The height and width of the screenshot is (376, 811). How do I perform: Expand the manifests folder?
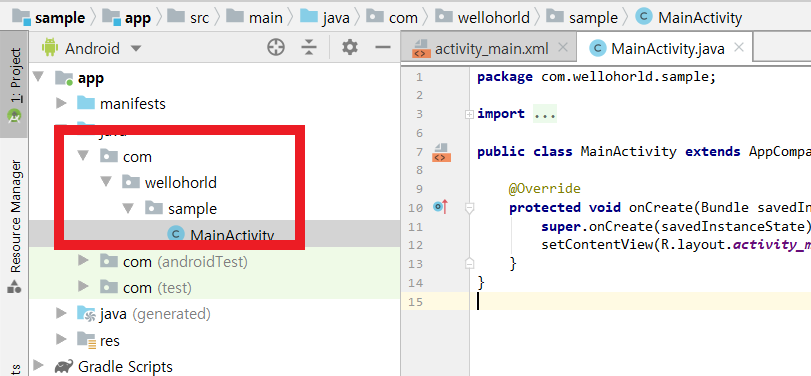tap(61, 103)
